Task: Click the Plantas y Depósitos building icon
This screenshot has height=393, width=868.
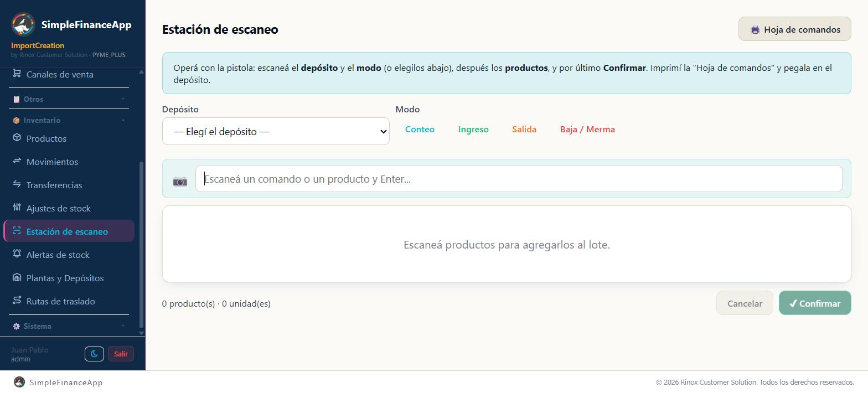Action: (x=17, y=277)
